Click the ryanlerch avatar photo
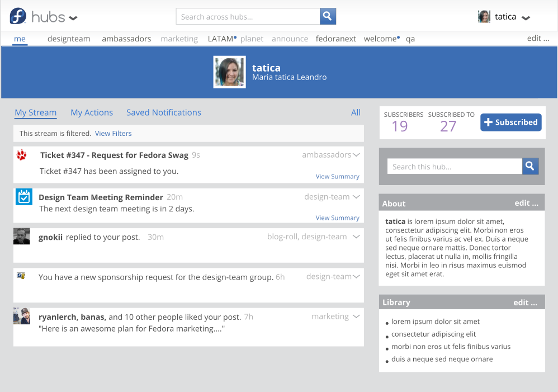 click(22, 316)
